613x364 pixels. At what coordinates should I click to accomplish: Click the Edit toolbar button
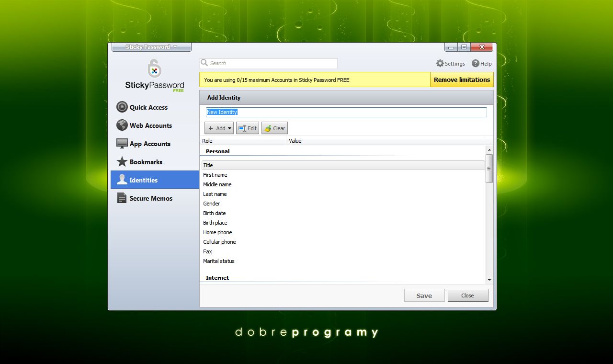click(x=248, y=128)
